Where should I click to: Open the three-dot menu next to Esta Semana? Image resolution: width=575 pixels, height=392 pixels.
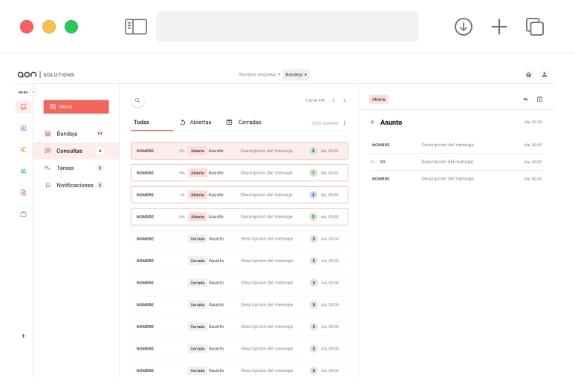coord(345,123)
